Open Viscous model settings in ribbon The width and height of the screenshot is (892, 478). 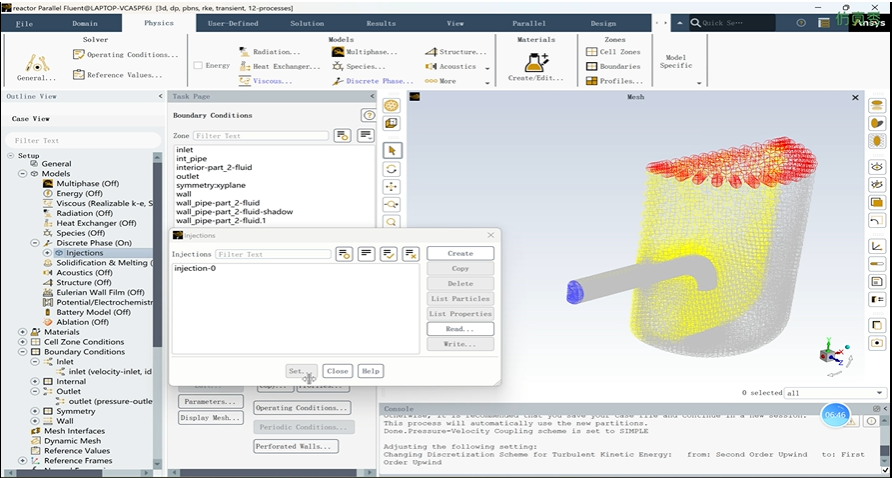coord(266,81)
